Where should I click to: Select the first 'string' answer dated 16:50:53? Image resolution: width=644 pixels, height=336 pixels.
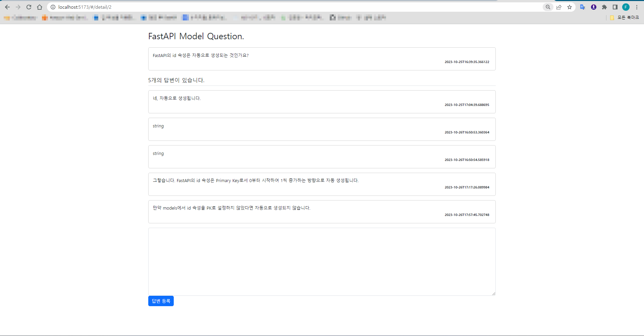(x=158, y=126)
